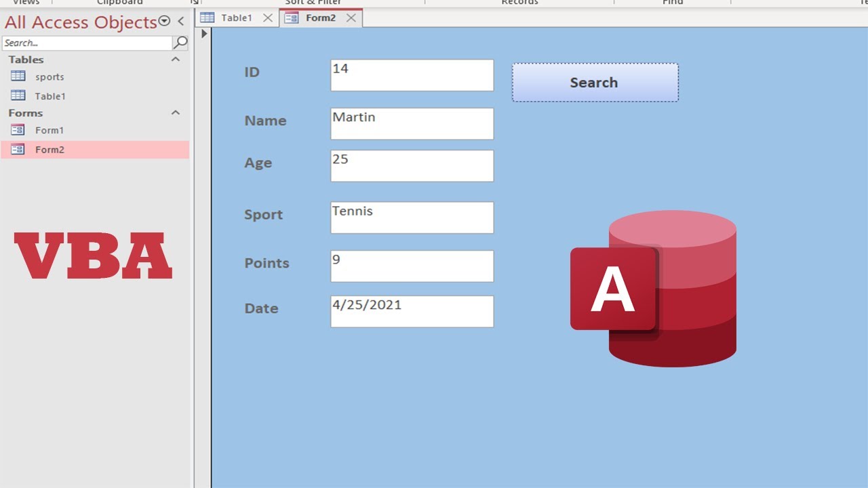The width and height of the screenshot is (868, 488).
Task: Click the Date label
Action: [262, 308]
